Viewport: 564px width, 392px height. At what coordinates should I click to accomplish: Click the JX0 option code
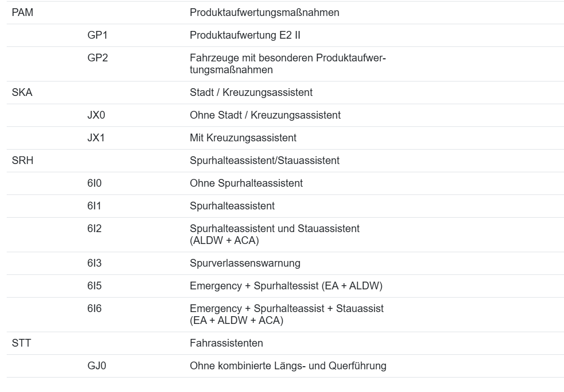pos(96,116)
